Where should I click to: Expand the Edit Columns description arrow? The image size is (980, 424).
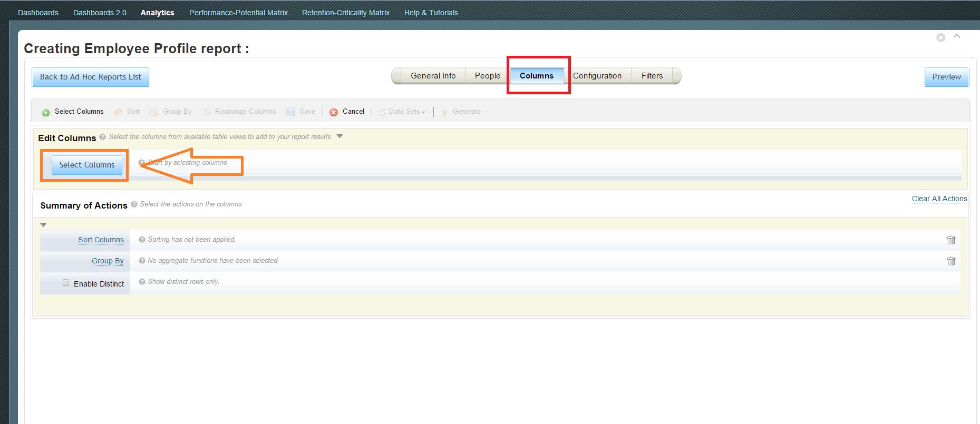pyautogui.click(x=339, y=136)
